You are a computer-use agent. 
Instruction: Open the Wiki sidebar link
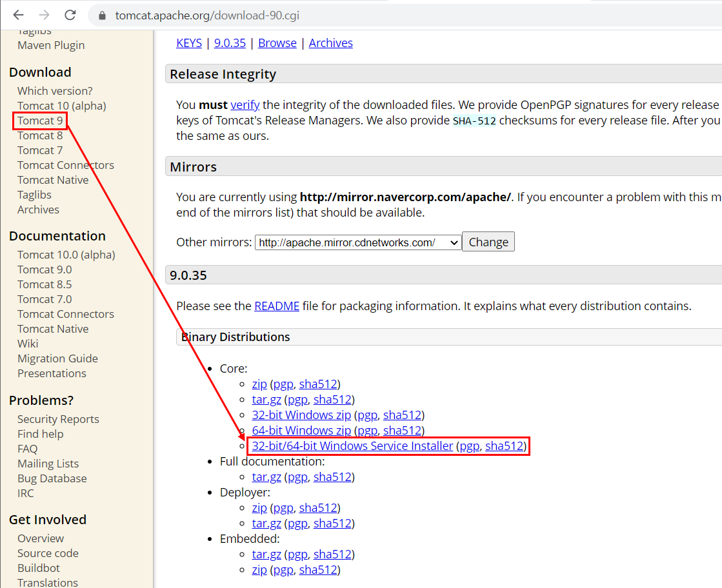pos(28,344)
